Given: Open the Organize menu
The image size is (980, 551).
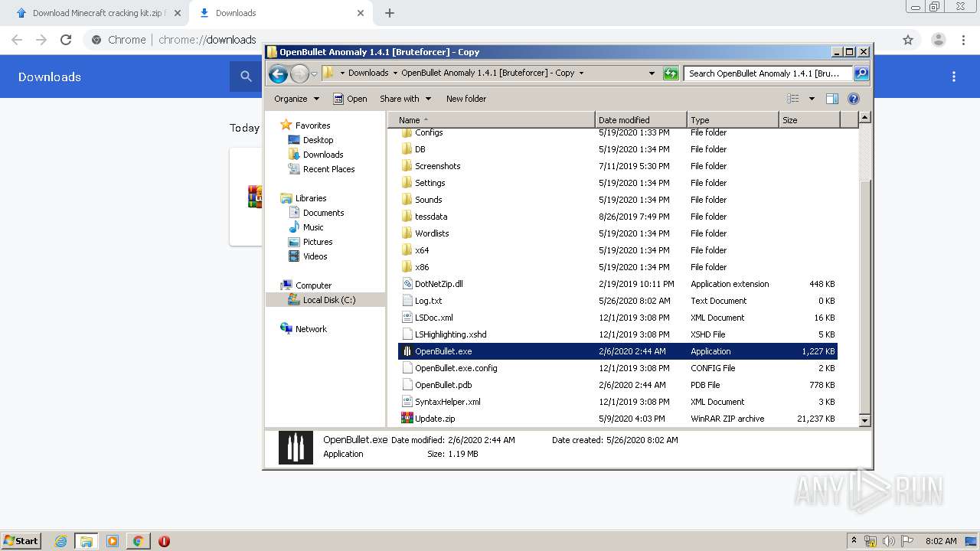Looking at the screenshot, I should pyautogui.click(x=296, y=99).
